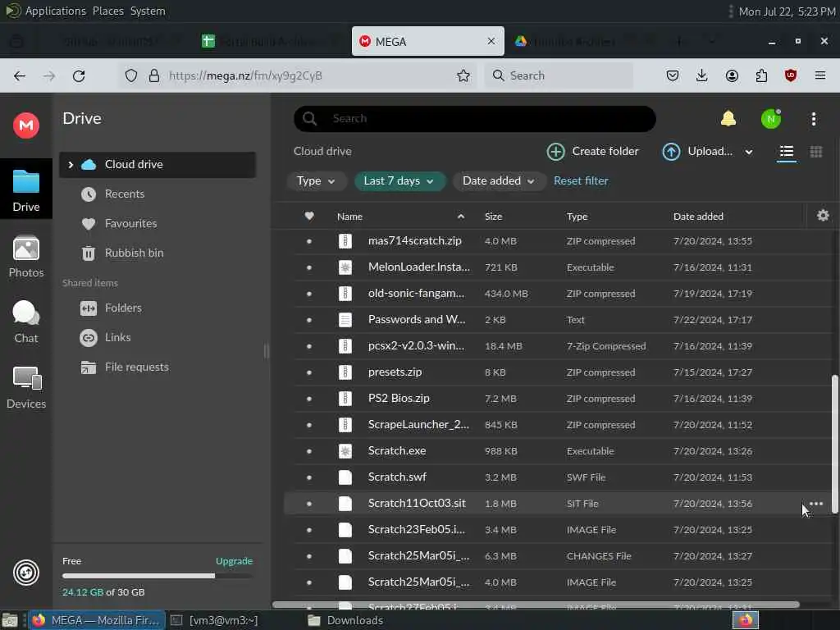This screenshot has height=630, width=840.
Task: Sort by Date added column header
Action: pyautogui.click(x=698, y=217)
